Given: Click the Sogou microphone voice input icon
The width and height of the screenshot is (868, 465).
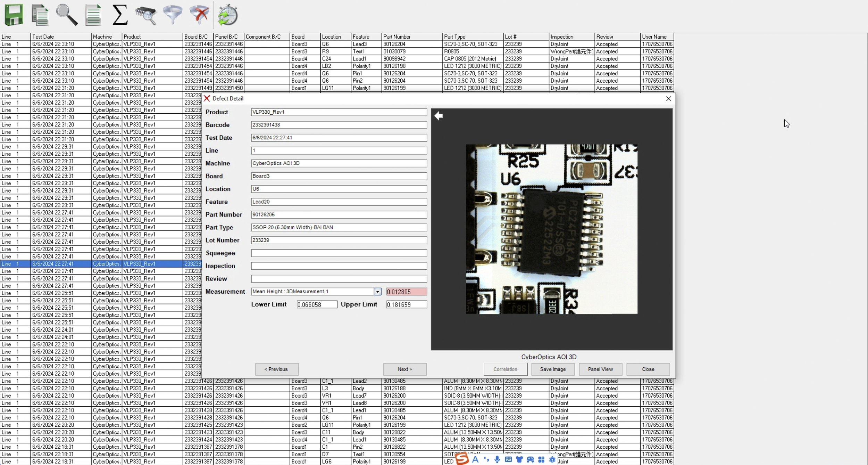Looking at the screenshot, I should point(497,459).
